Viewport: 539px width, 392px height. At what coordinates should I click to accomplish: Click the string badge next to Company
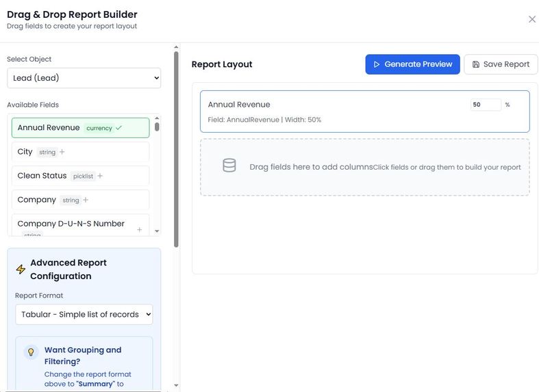[71, 200]
